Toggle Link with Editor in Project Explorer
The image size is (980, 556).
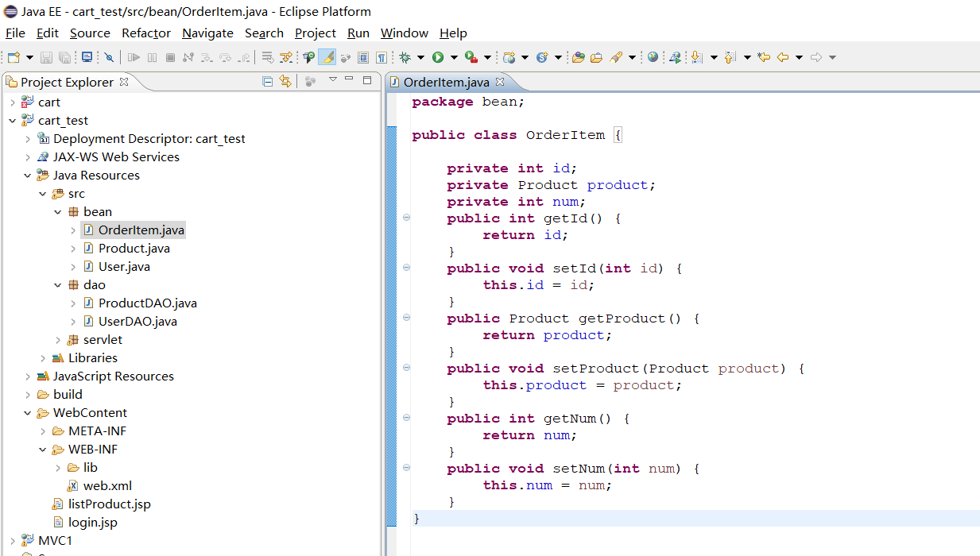tap(285, 81)
